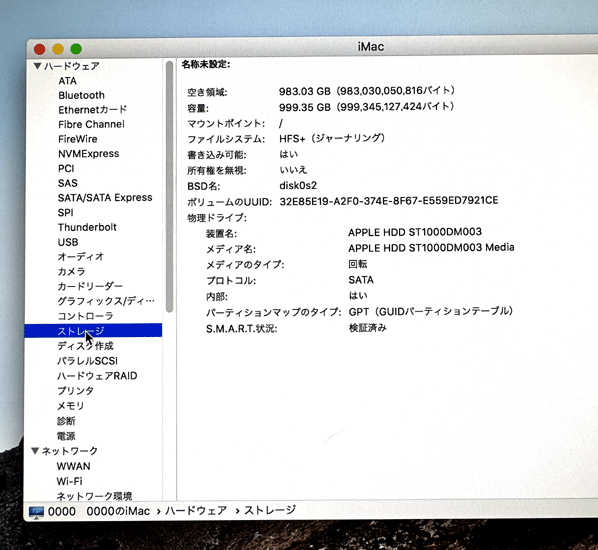This screenshot has width=598, height=550.
Task: Click the ハードウェア section header
Action: tap(72, 66)
